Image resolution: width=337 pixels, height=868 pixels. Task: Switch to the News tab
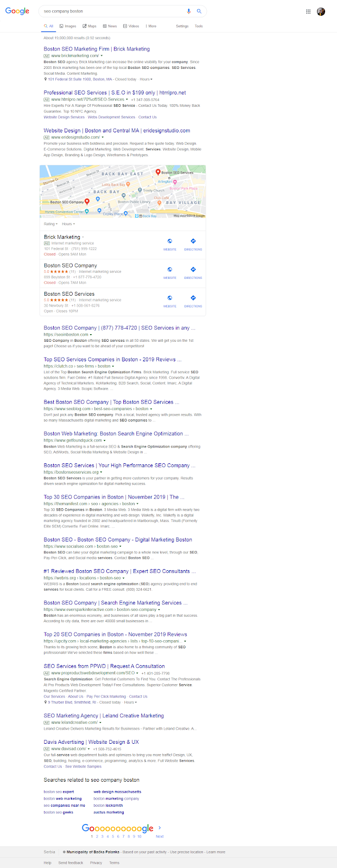(x=110, y=26)
